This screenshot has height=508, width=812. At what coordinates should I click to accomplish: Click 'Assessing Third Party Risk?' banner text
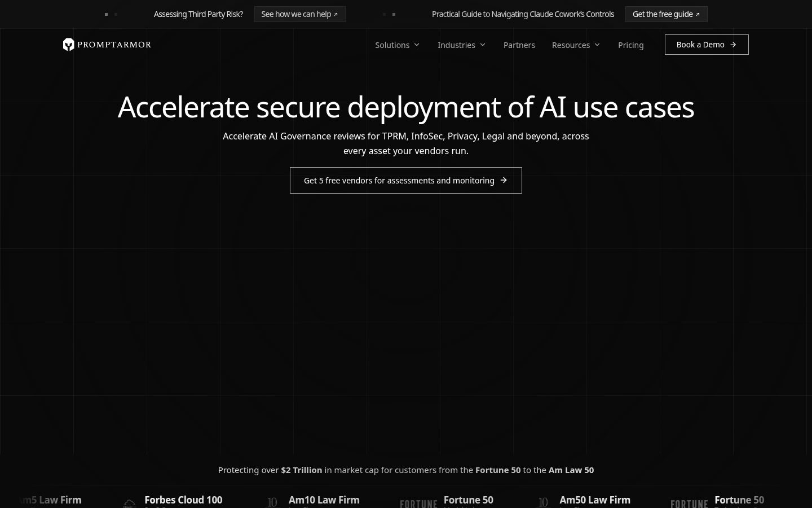click(198, 14)
